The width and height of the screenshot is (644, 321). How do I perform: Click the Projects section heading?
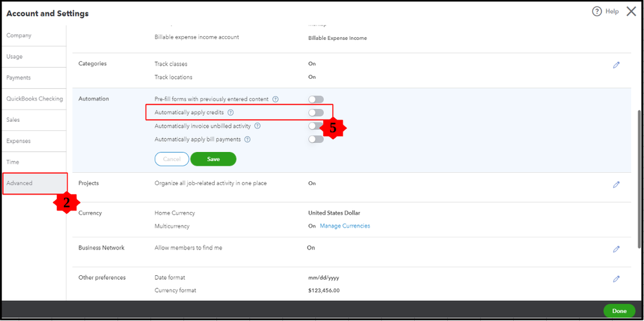tap(88, 184)
